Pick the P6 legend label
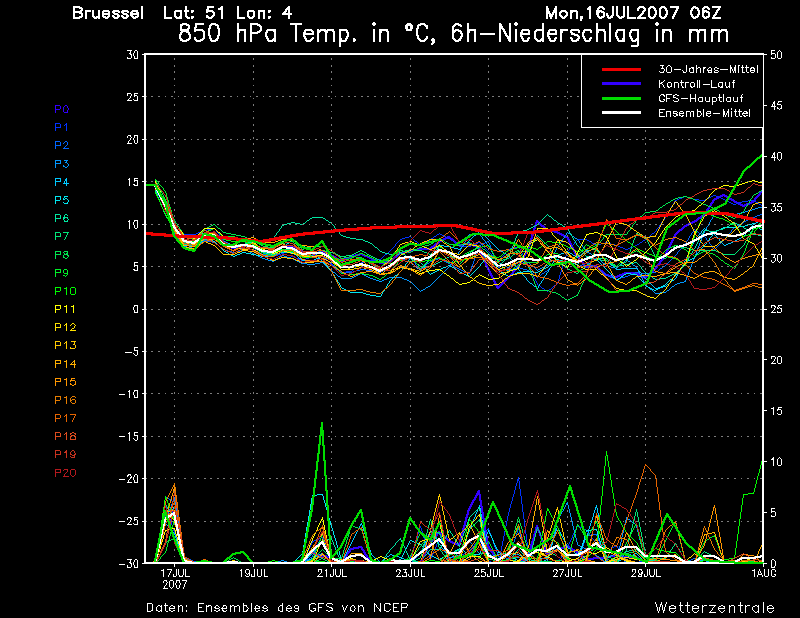Viewport: 800px width, 618px height. click(62, 218)
